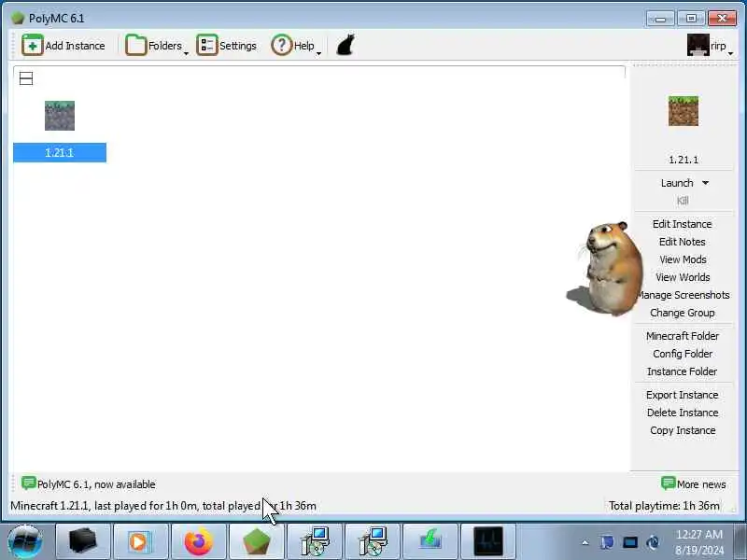747x560 pixels.
Task: Open View Worlds
Action: point(683,277)
